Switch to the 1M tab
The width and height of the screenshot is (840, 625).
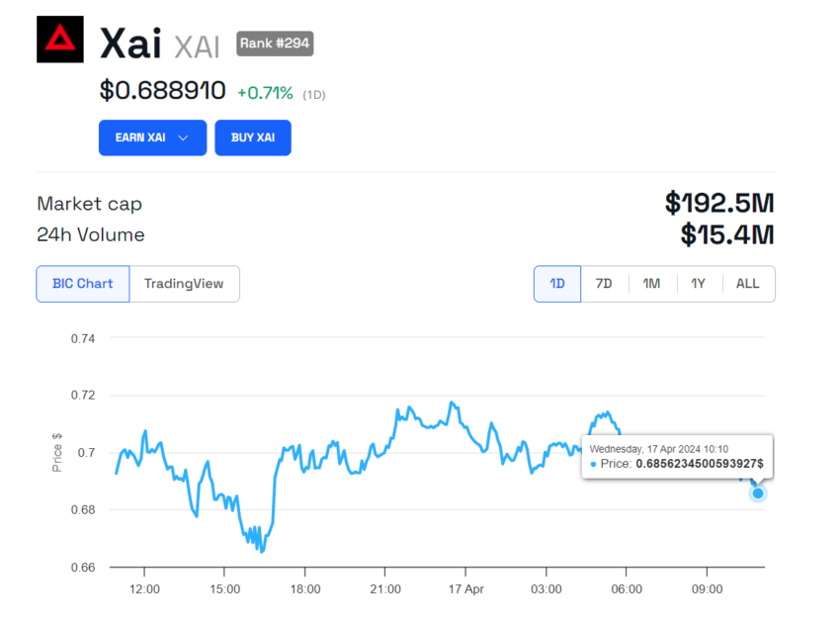[x=651, y=283]
